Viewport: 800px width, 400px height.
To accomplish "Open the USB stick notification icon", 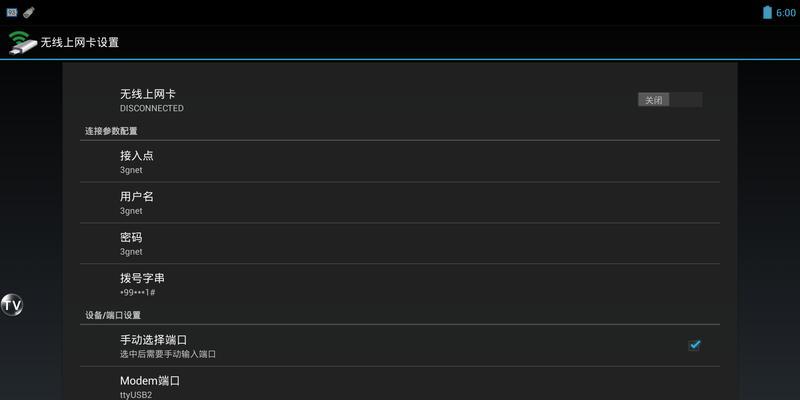I will (29, 12).
